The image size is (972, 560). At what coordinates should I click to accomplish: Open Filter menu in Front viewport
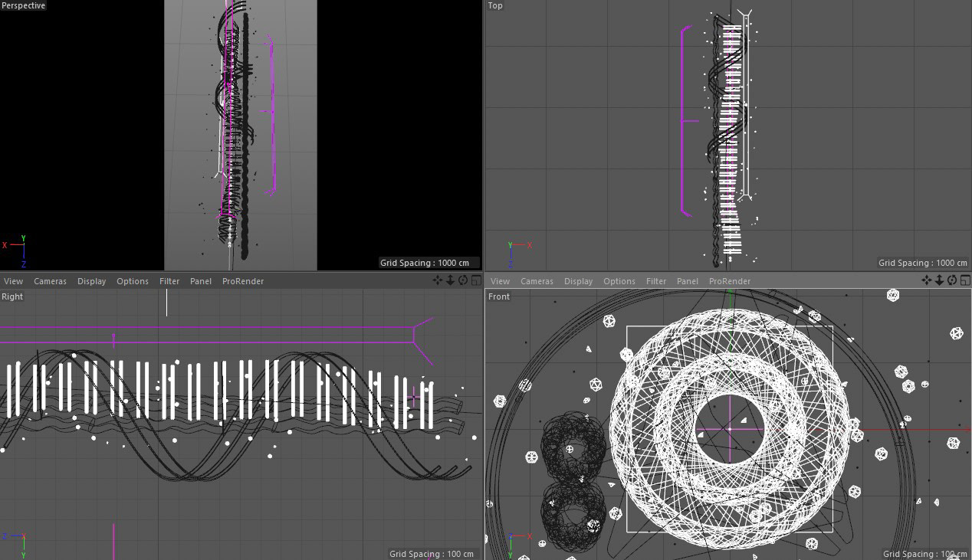pyautogui.click(x=656, y=281)
